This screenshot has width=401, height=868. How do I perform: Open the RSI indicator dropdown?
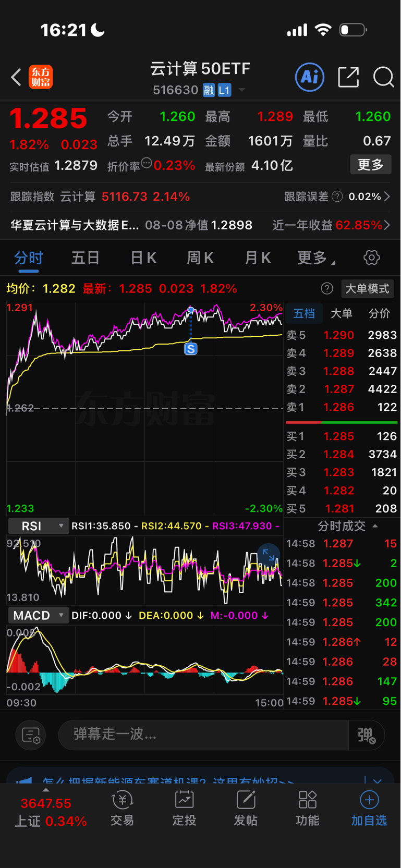point(38,526)
